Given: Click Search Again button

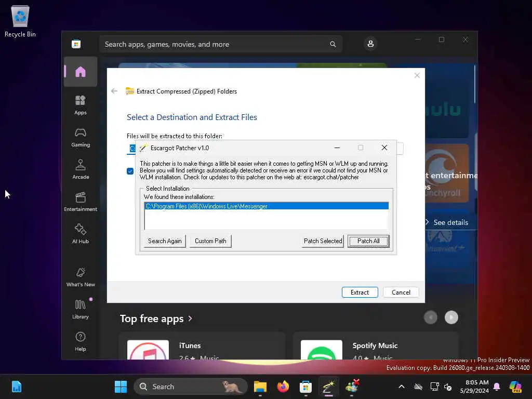Looking at the screenshot, I should 165,241.
